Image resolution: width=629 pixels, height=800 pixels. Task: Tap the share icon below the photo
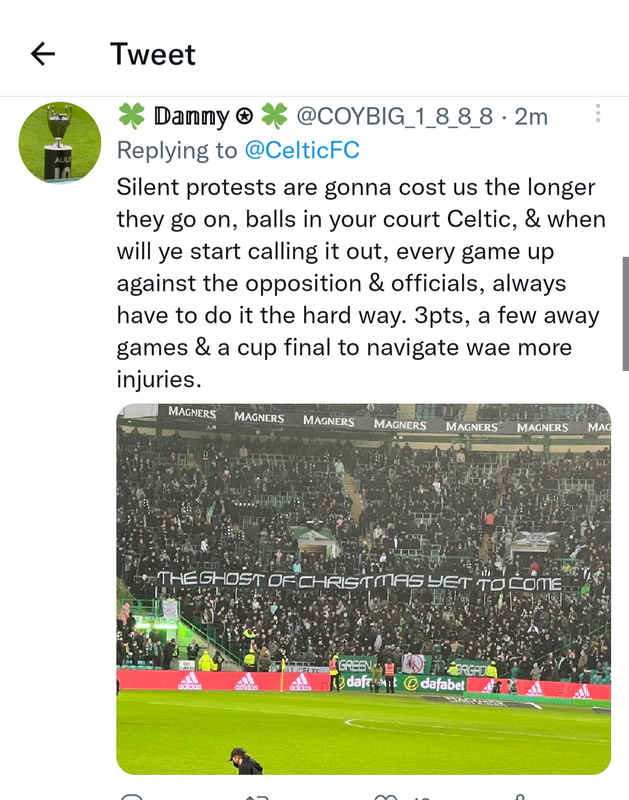(519, 797)
